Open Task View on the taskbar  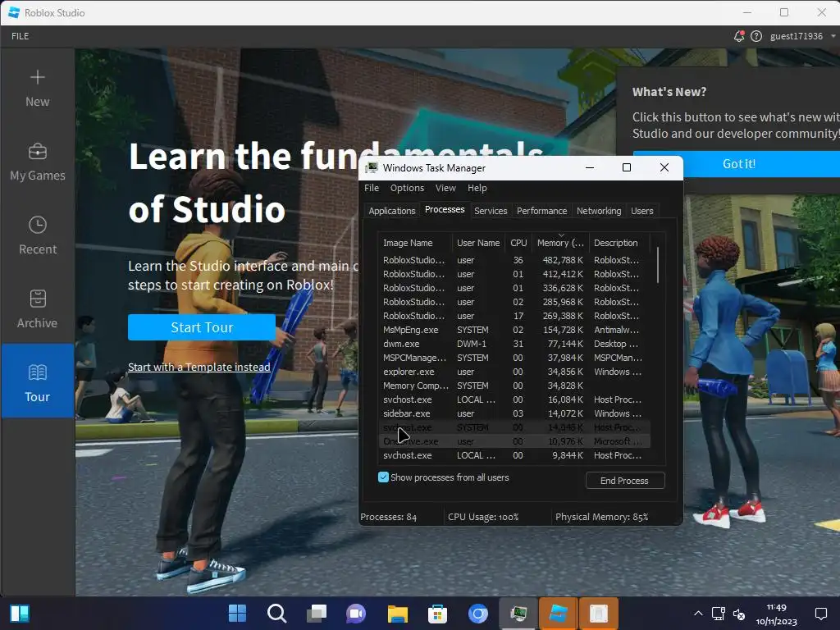click(317, 613)
